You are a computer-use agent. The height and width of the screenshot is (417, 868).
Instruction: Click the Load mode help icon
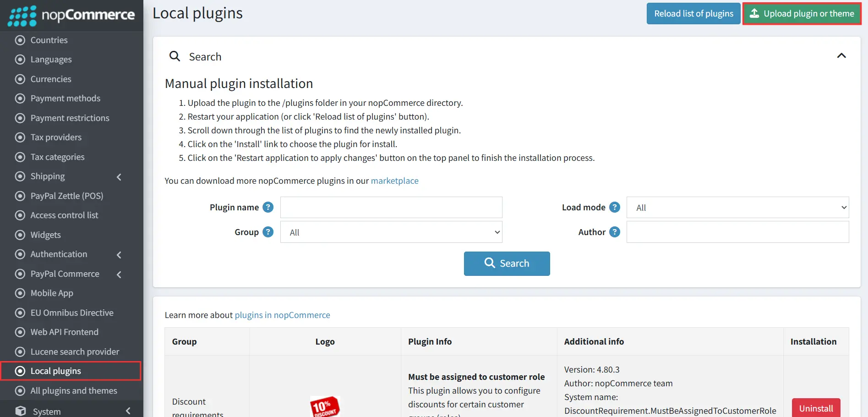pyautogui.click(x=614, y=207)
